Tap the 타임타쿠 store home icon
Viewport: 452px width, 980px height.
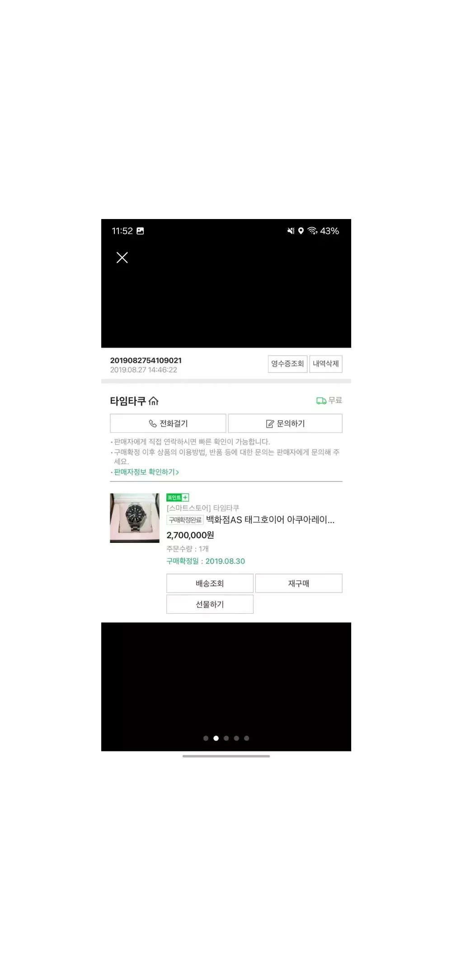154,401
